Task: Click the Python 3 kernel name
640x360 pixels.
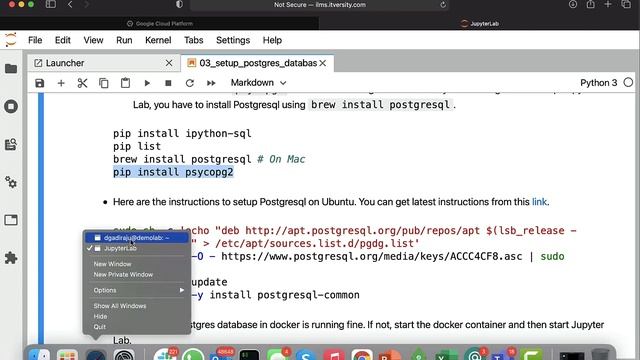Action: tap(598, 83)
